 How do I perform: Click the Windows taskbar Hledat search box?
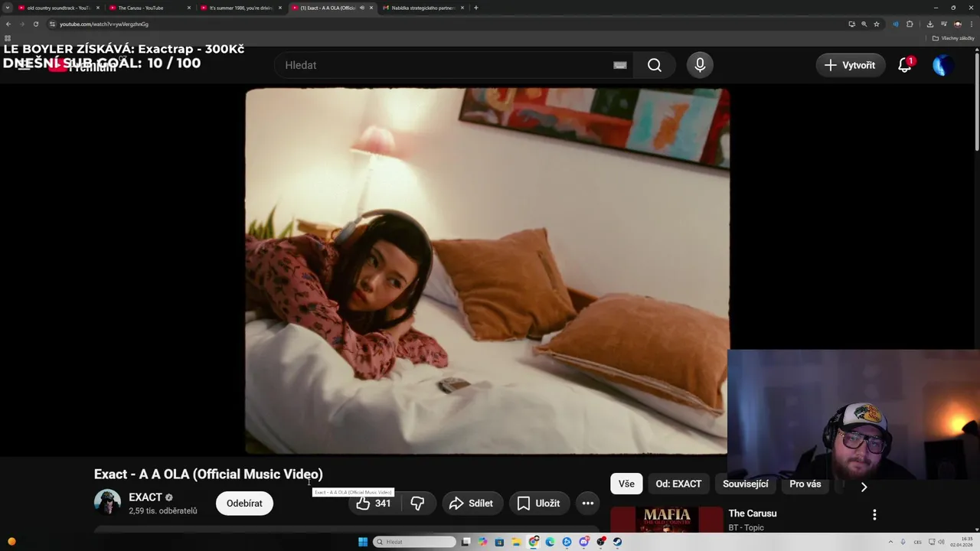414,542
